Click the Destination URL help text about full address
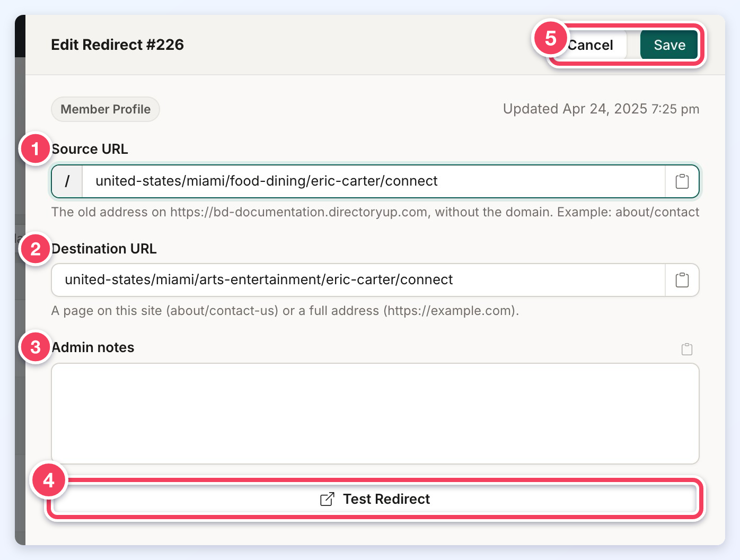Screen dimensions: 740x560 pyautogui.click(x=285, y=311)
